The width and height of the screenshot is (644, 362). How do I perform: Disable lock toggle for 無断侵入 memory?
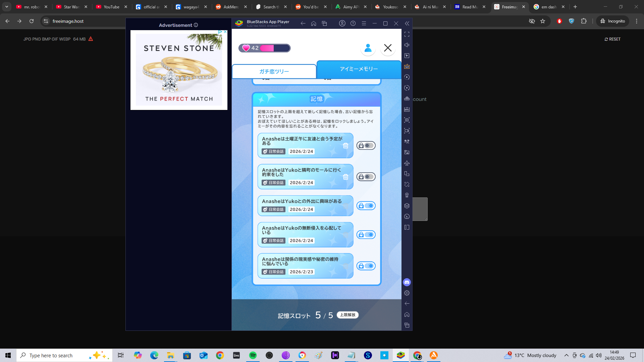click(x=366, y=235)
